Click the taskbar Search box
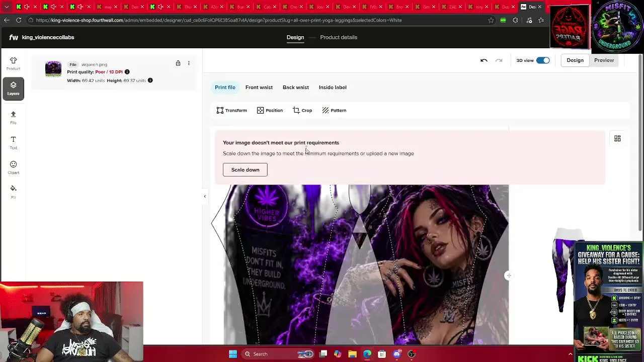The image size is (644, 362). [277, 354]
